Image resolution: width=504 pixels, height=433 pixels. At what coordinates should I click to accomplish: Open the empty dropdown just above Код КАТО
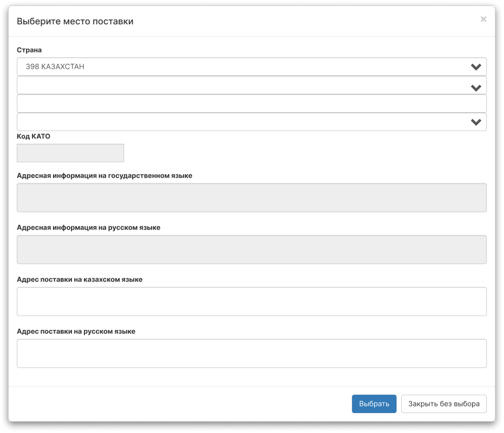(x=244, y=122)
